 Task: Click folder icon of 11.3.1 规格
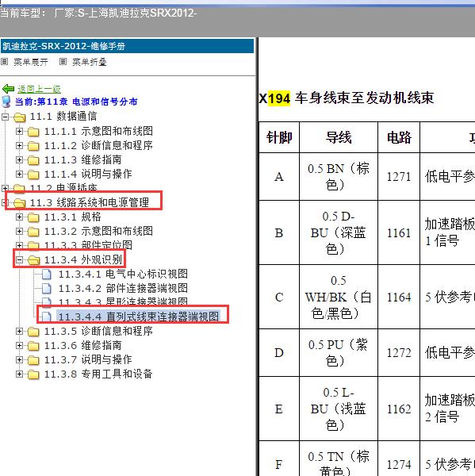coord(33,217)
